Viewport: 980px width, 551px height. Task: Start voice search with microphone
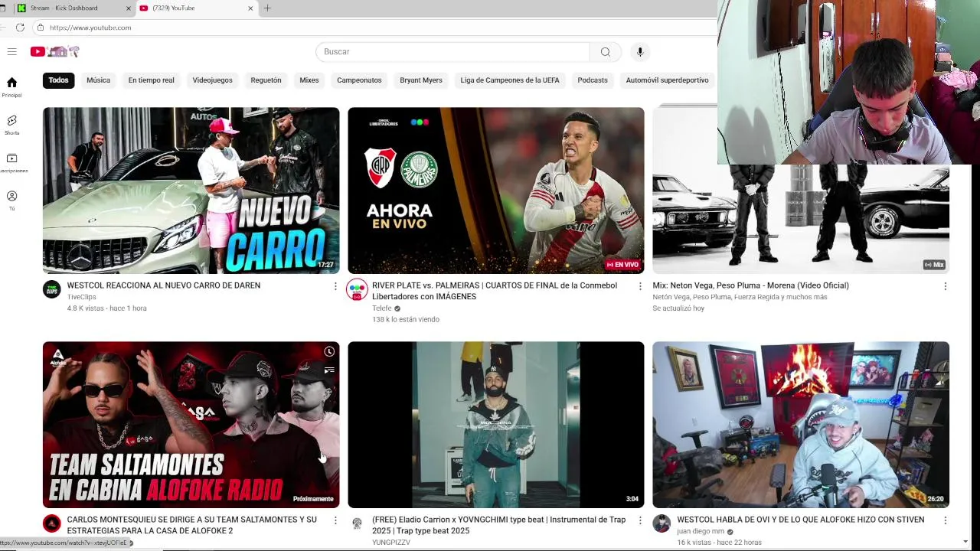(640, 51)
